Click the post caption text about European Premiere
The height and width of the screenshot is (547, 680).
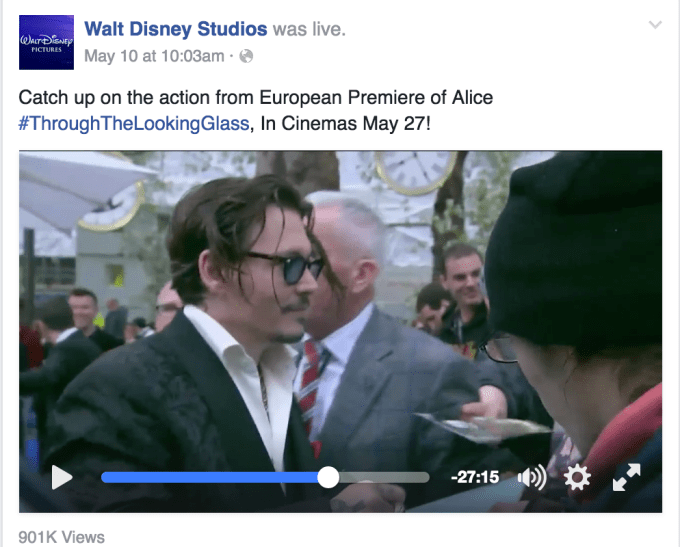point(255,98)
